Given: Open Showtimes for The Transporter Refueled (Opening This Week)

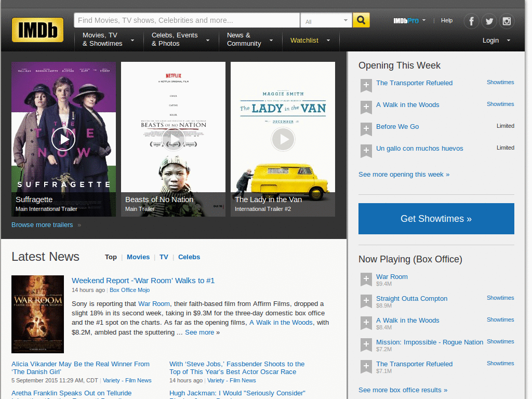Looking at the screenshot, I should coord(500,83).
